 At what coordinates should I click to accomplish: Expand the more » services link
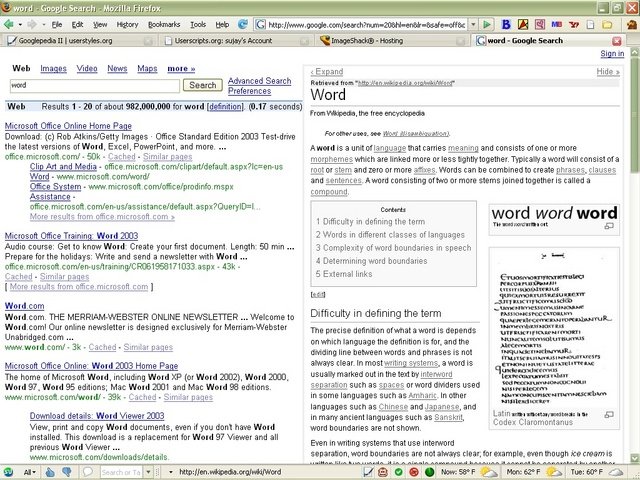click(181, 69)
